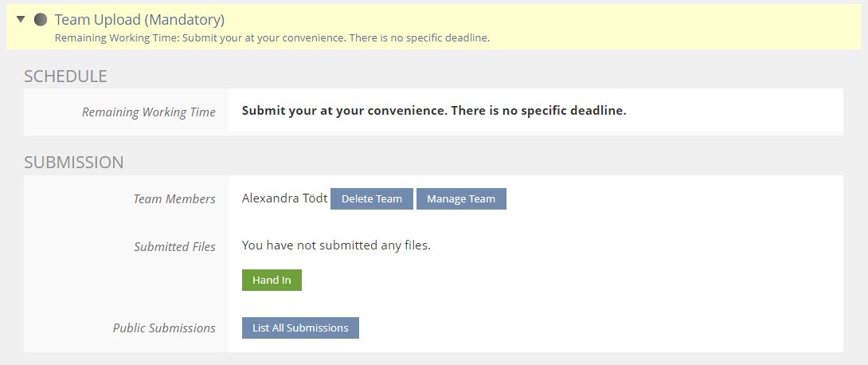The height and width of the screenshot is (365, 868).
Task: Click the SCHEDULE section heading
Action: point(65,77)
